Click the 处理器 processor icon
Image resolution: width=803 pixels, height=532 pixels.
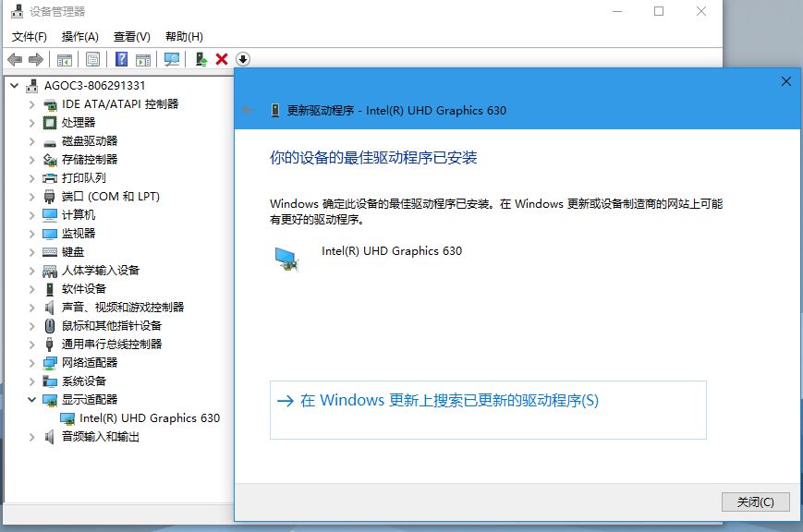coord(50,123)
